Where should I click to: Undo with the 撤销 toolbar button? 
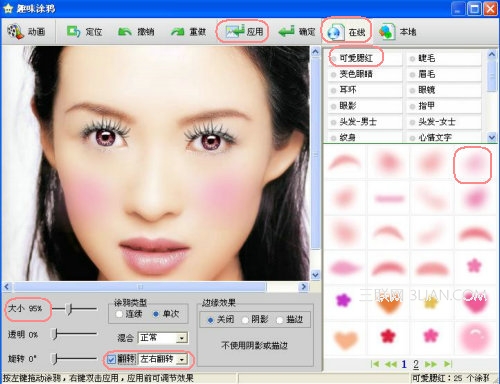(136, 32)
